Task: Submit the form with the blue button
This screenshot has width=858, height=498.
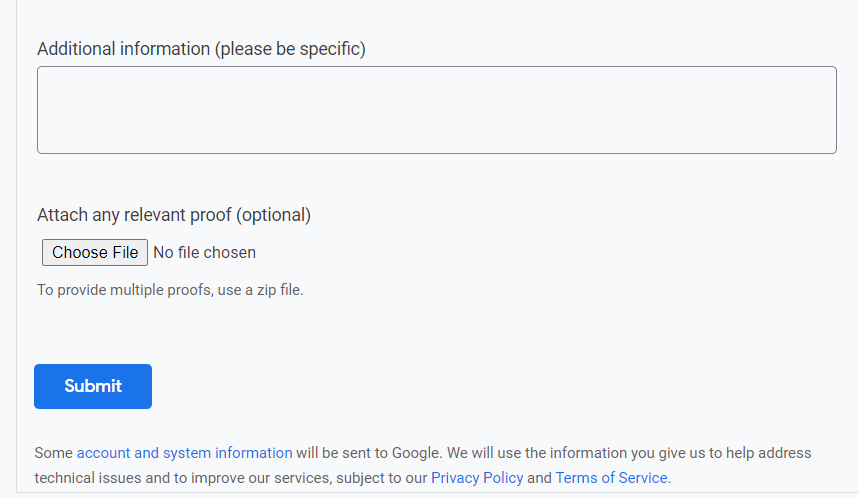Action: tap(93, 386)
